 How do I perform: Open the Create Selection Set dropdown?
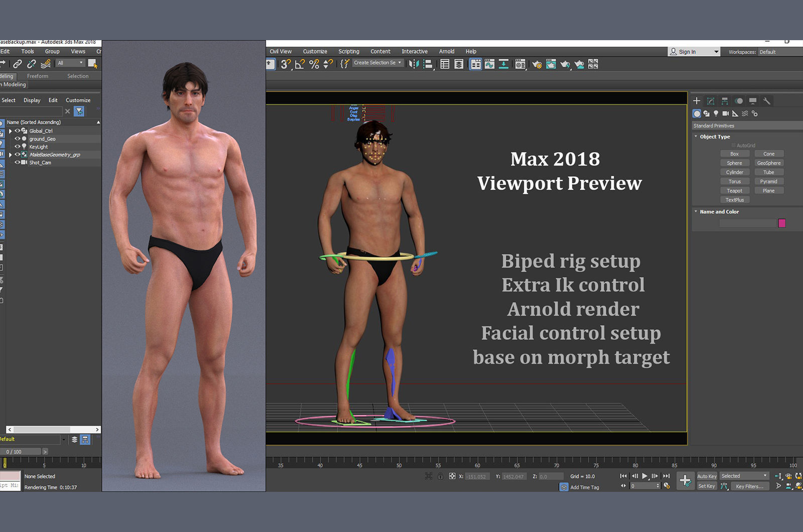click(x=378, y=63)
